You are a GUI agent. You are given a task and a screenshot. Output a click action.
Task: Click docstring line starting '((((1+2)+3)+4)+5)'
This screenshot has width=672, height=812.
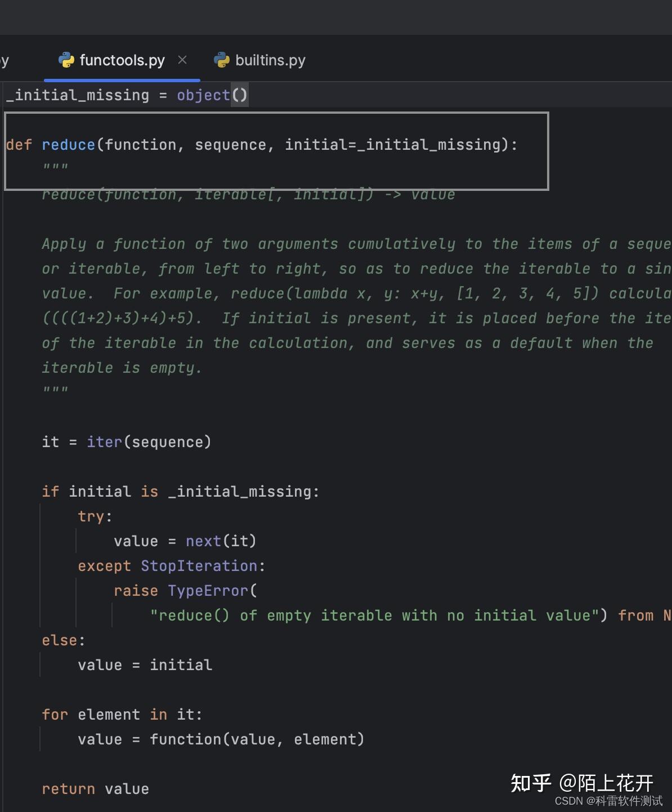(x=357, y=318)
